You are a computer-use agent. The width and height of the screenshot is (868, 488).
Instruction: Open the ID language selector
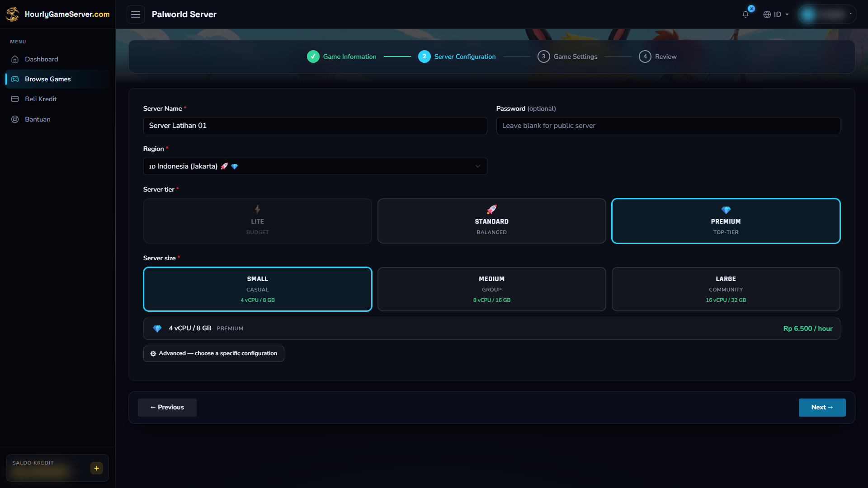coord(776,14)
